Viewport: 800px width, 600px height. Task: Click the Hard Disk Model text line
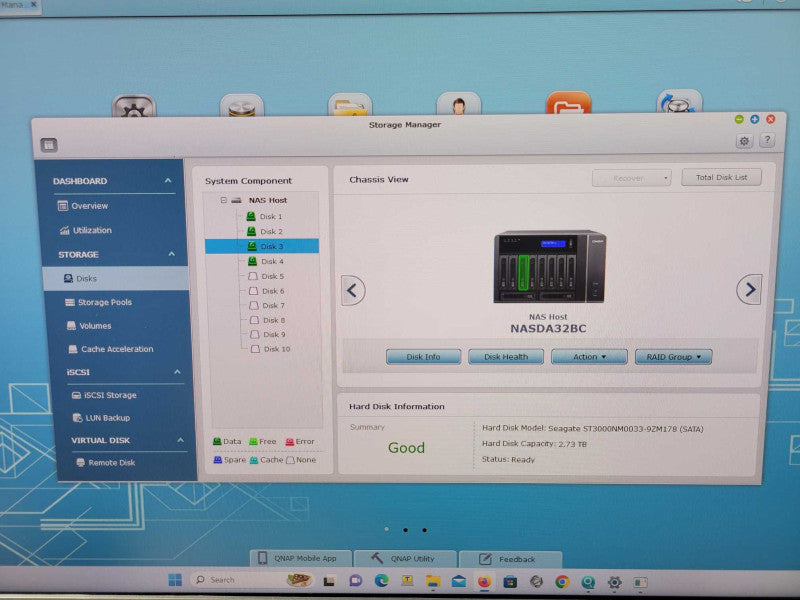coord(593,429)
